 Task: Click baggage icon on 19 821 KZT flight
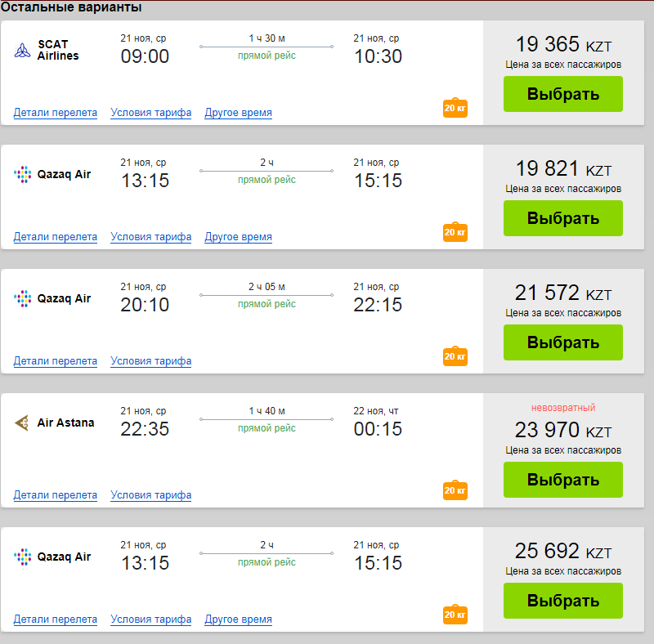coord(455,231)
